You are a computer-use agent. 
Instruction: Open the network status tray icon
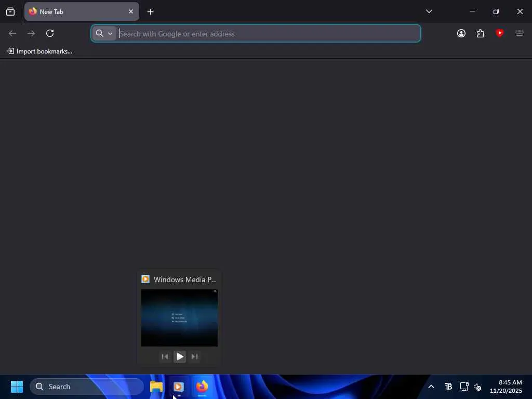[464, 387]
